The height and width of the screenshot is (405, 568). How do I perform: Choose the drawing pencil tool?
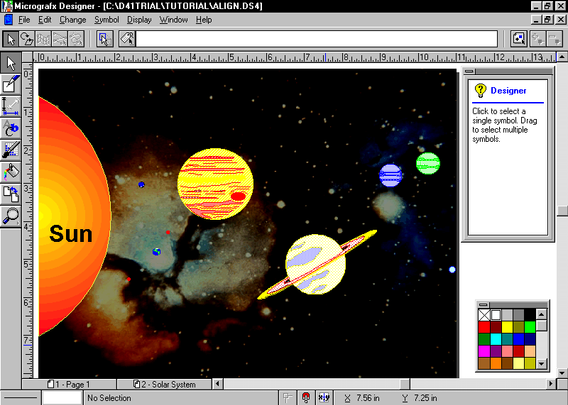click(11, 84)
